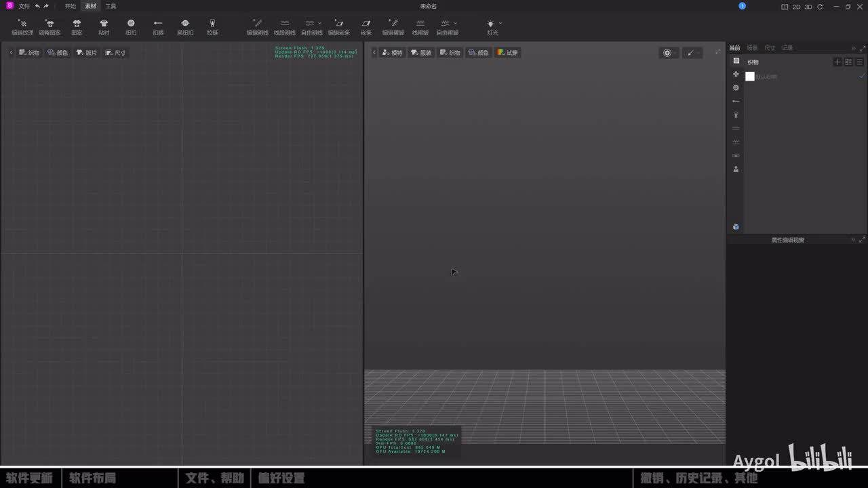Switch to the 工具 ribbon tab
The image size is (868, 488).
(111, 6)
